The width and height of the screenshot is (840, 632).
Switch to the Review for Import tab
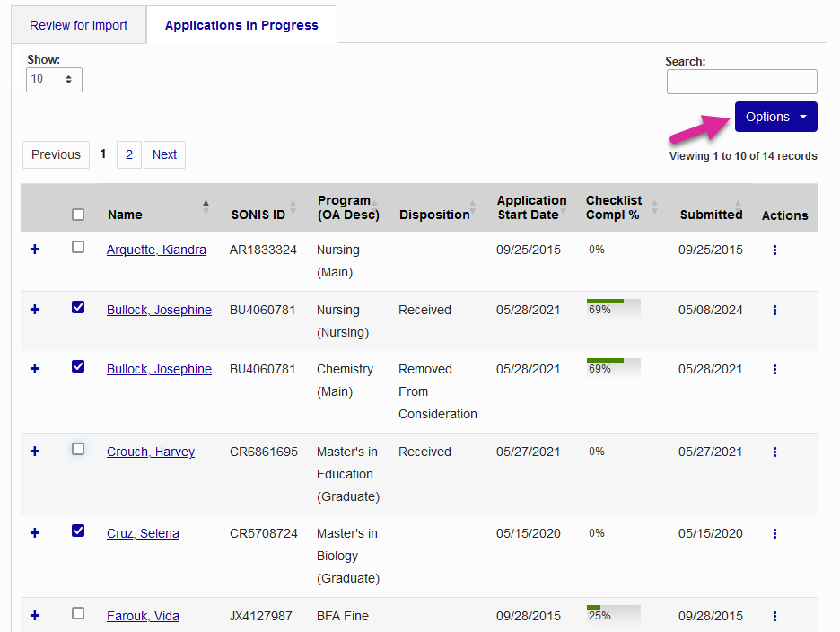(x=78, y=25)
